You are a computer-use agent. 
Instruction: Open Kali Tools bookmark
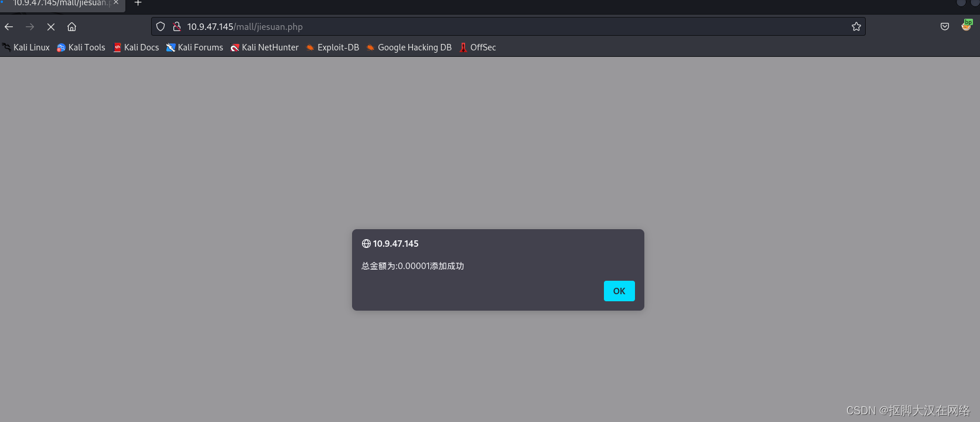(81, 47)
